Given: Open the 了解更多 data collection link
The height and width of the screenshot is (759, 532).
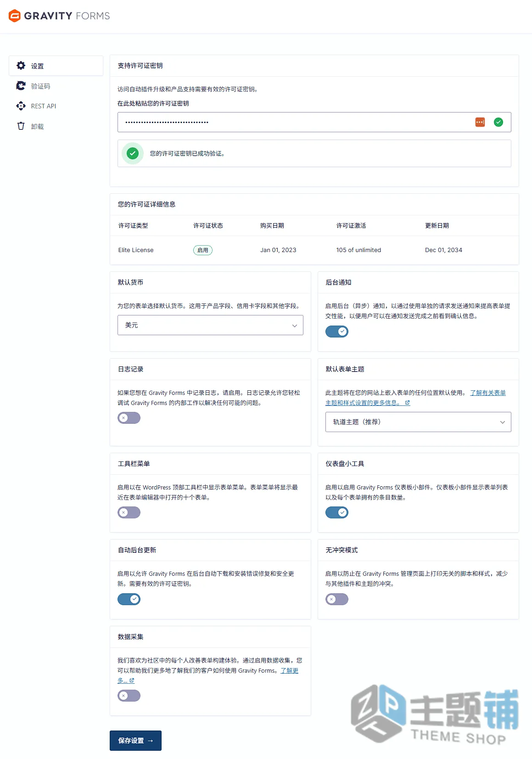Looking at the screenshot, I should 289,670.
